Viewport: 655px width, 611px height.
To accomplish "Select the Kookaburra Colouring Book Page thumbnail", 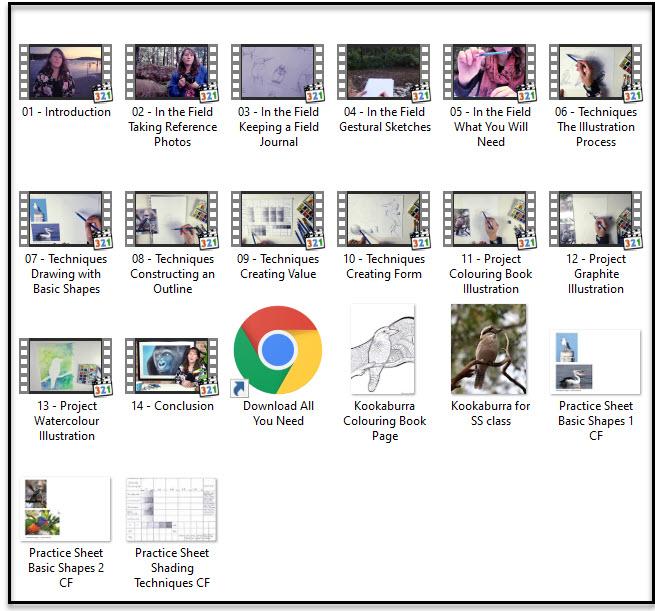I will click(x=383, y=349).
